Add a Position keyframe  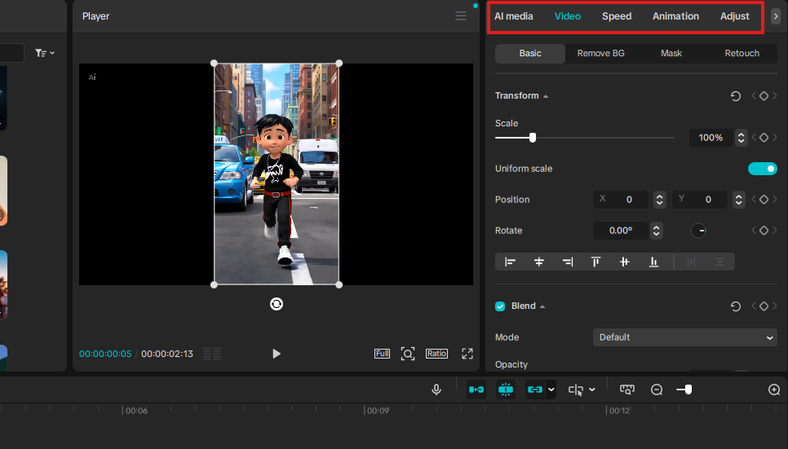(764, 200)
